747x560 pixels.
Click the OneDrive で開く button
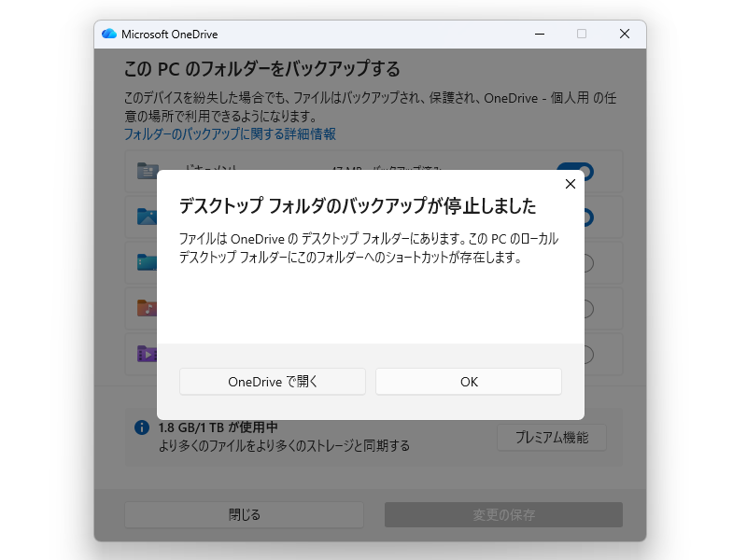click(272, 381)
